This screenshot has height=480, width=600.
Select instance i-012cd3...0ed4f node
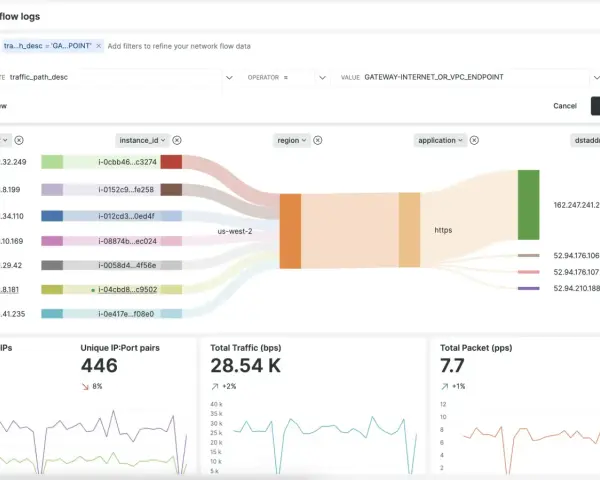126,216
